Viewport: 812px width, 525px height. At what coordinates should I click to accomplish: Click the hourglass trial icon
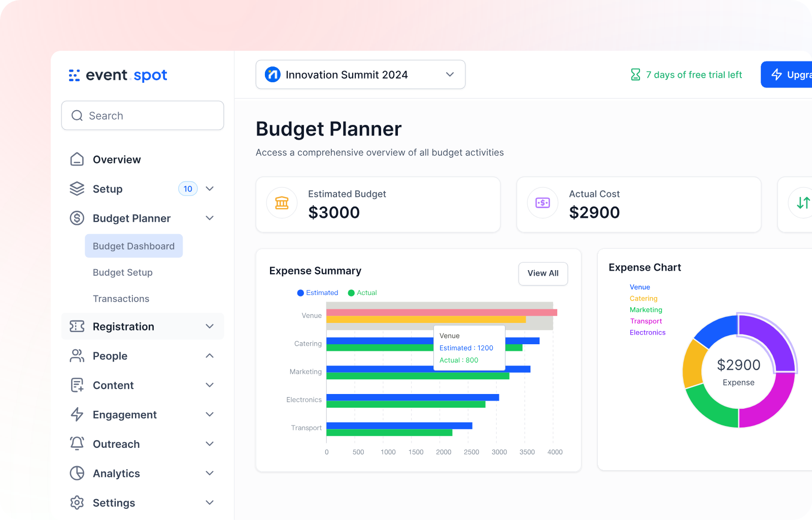coord(635,75)
